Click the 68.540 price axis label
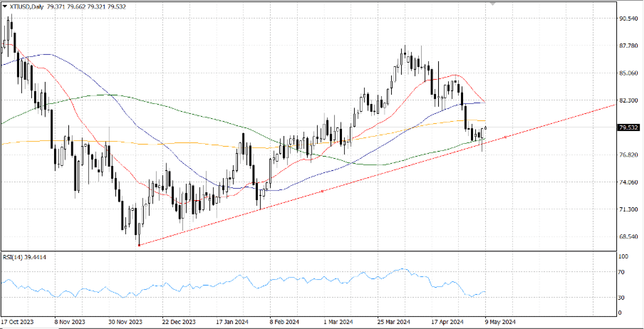 pyautogui.click(x=628, y=237)
